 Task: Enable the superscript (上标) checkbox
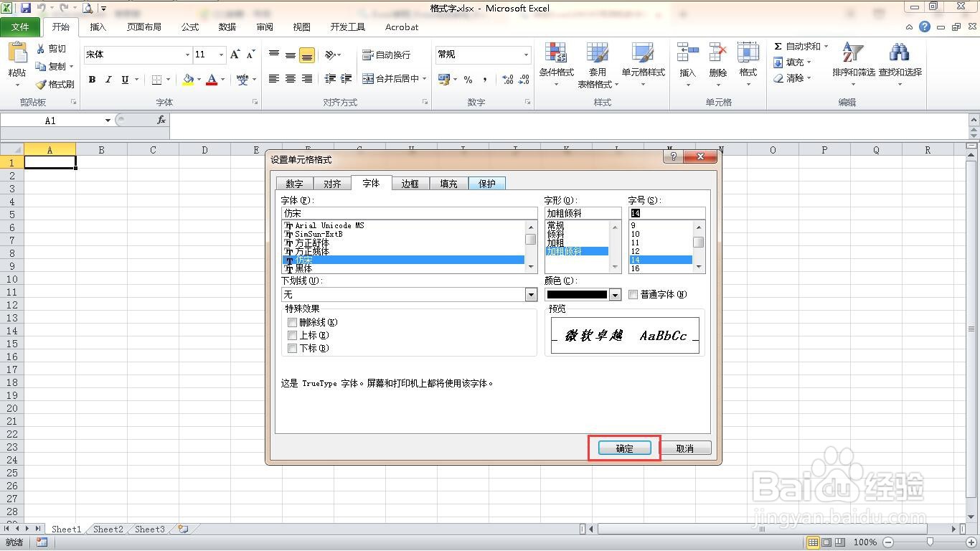pyautogui.click(x=292, y=336)
